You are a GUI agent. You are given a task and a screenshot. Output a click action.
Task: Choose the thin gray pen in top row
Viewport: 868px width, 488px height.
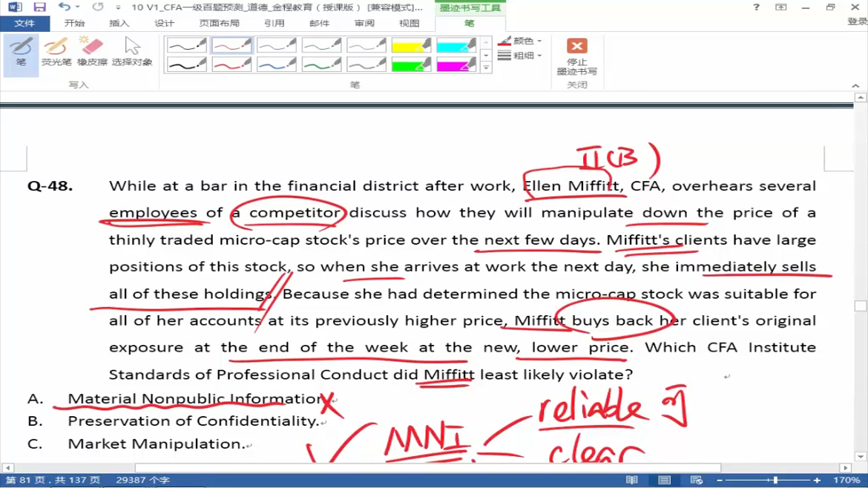pos(366,44)
